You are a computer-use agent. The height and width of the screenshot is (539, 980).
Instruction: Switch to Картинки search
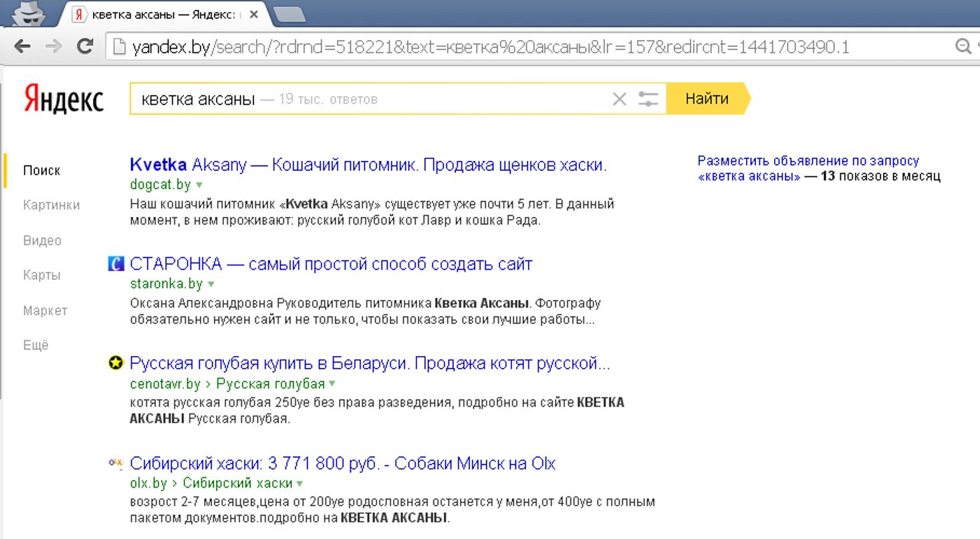pyautogui.click(x=51, y=205)
